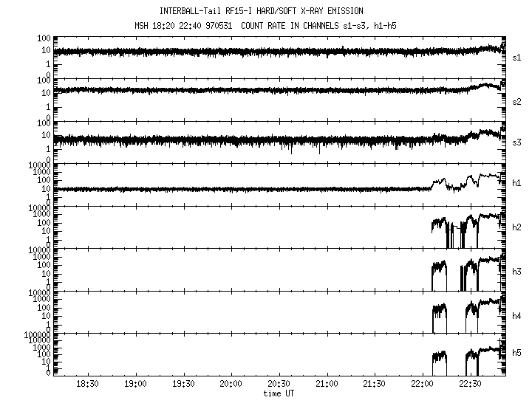Select the 22:00 time axis label
This screenshot has height=406, width=532.
(x=423, y=385)
